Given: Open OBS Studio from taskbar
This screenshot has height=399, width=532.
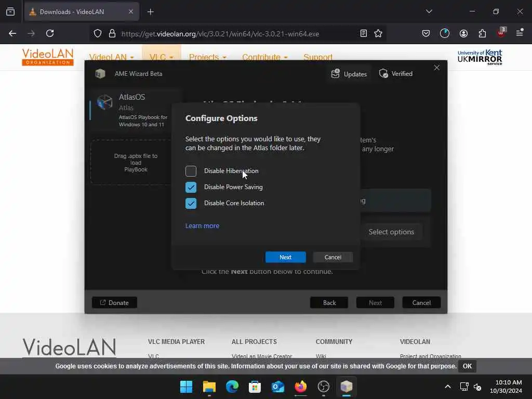Looking at the screenshot, I should pyautogui.click(x=323, y=387).
